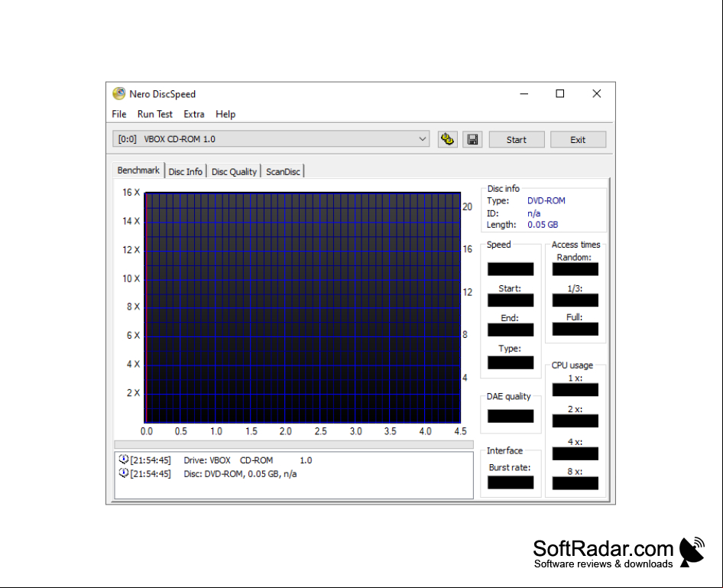723x588 pixels.
Task: Click the Nero DiscSpeed title bar icon
Action: pyautogui.click(x=119, y=93)
